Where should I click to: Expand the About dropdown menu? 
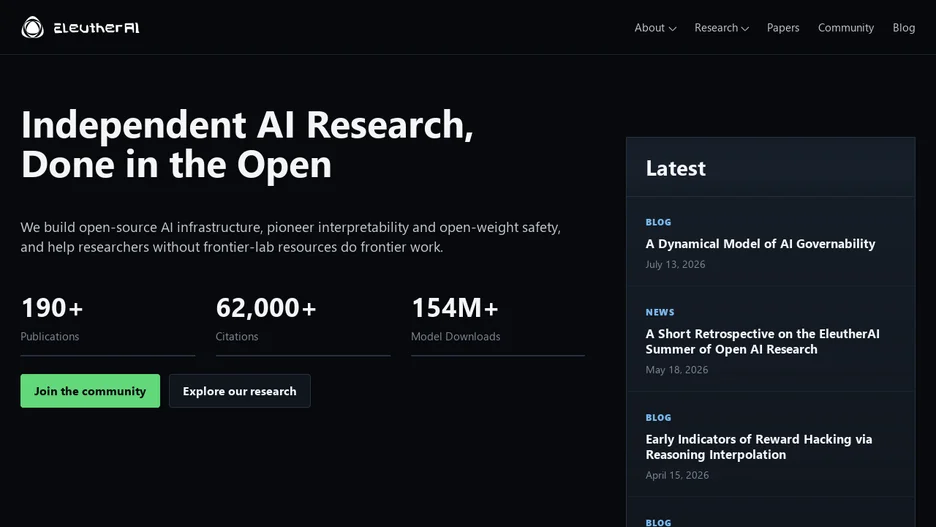655,28
